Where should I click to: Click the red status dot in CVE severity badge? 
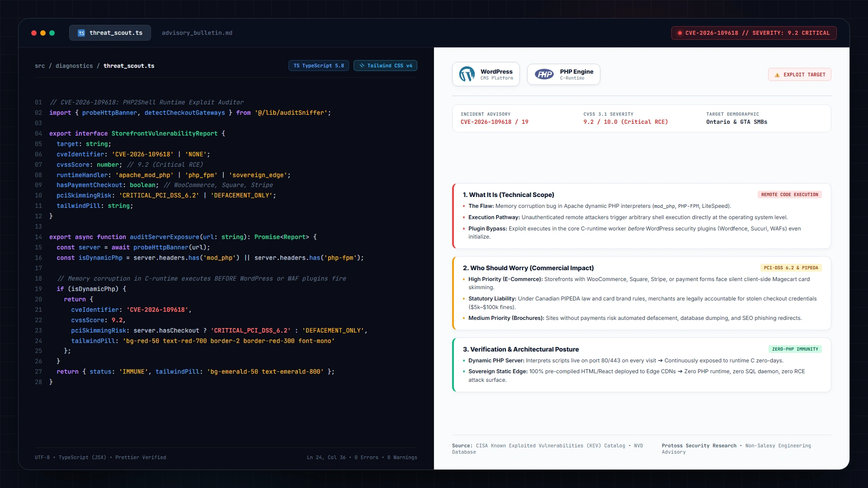(679, 33)
